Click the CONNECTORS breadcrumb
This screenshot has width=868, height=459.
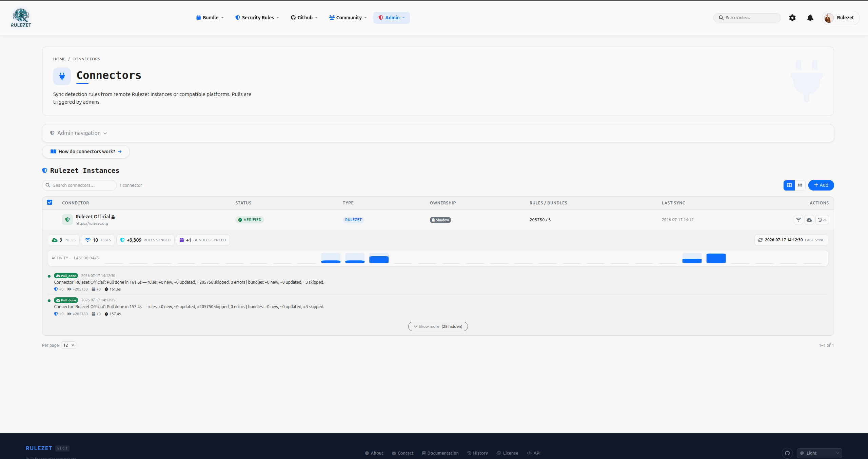click(x=86, y=59)
